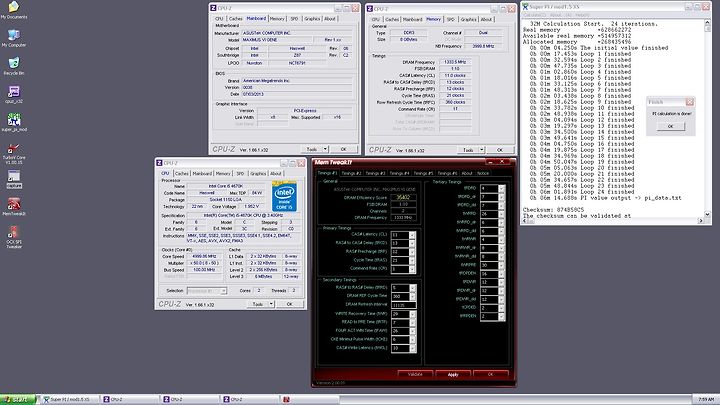Click OK in the CPU-Z CPU window
Viewport: 720px width, 405px height.
[289, 304]
